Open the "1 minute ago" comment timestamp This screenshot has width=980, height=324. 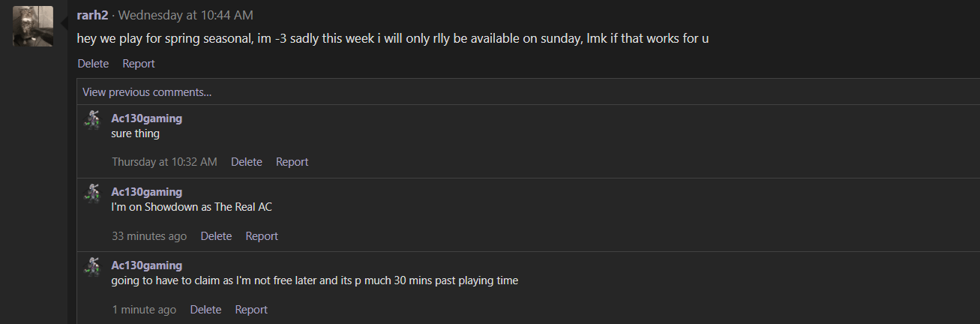(144, 310)
